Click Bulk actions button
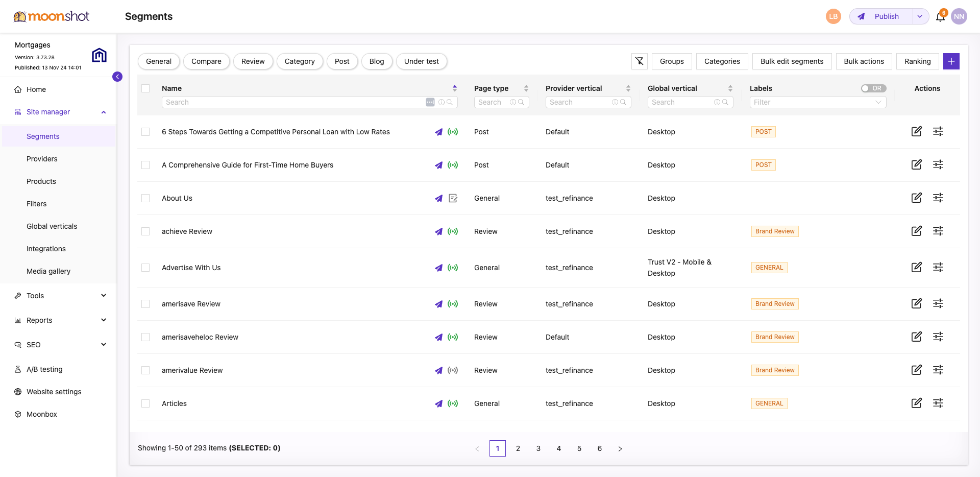Image resolution: width=980 pixels, height=477 pixels. point(864,61)
